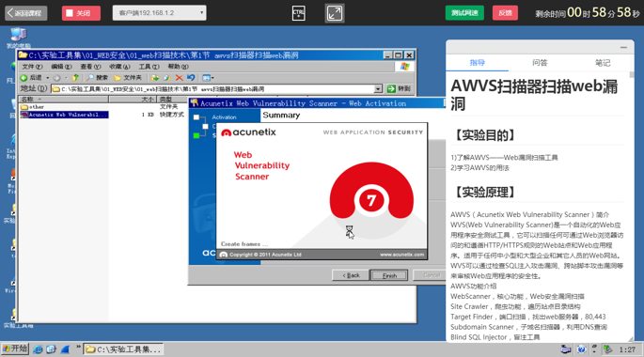
Task: Open the View (查看) menu
Action: pos(90,67)
